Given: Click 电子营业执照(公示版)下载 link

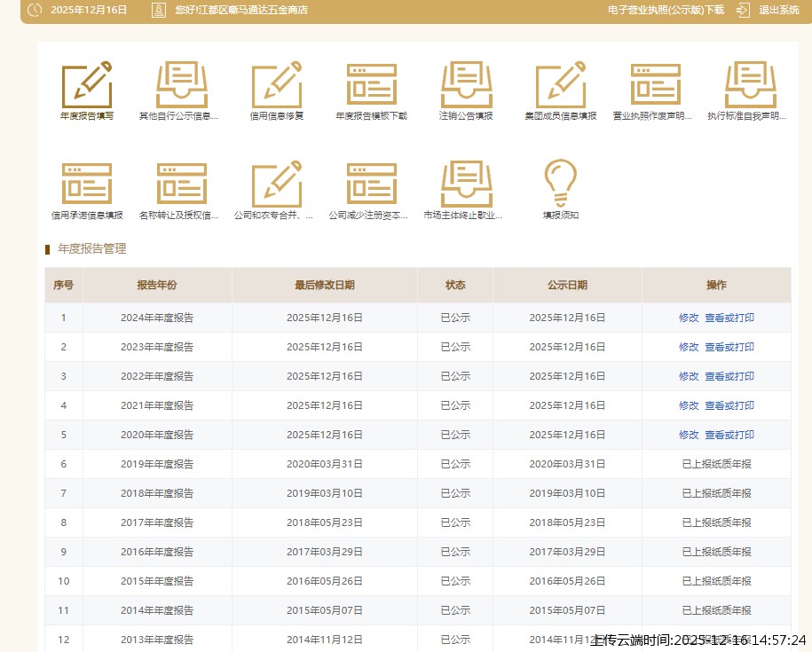Looking at the screenshot, I should (x=666, y=11).
